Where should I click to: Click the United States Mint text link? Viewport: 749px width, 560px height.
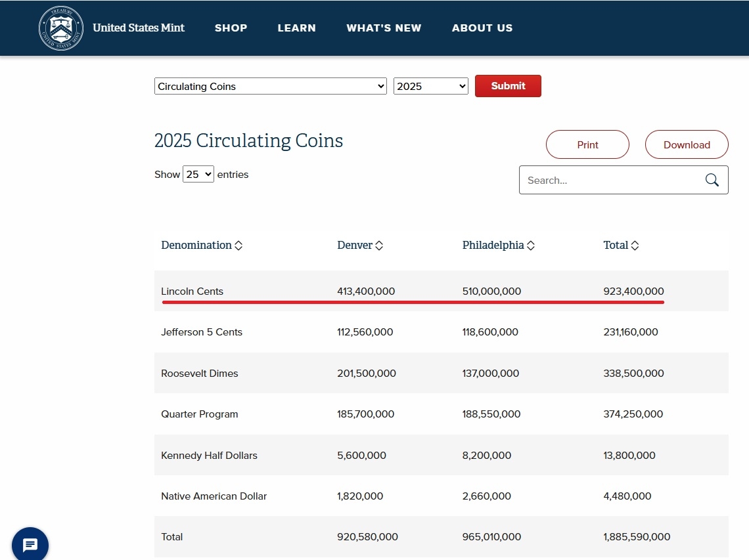click(x=139, y=28)
